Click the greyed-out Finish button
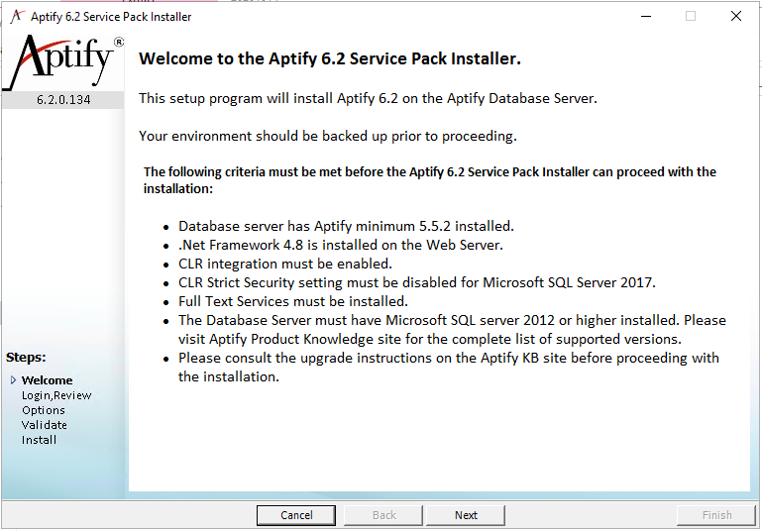This screenshot has width=762, height=532. (x=716, y=515)
